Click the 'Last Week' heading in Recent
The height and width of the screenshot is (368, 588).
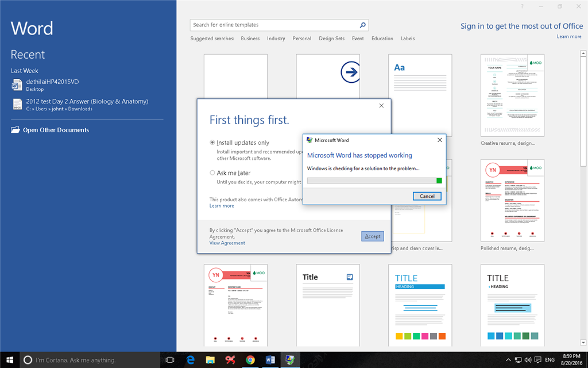tap(24, 71)
